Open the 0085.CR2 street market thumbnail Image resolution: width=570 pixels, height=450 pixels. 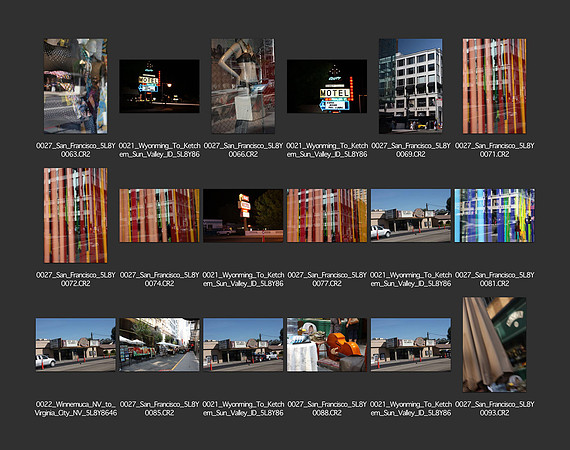coord(159,345)
